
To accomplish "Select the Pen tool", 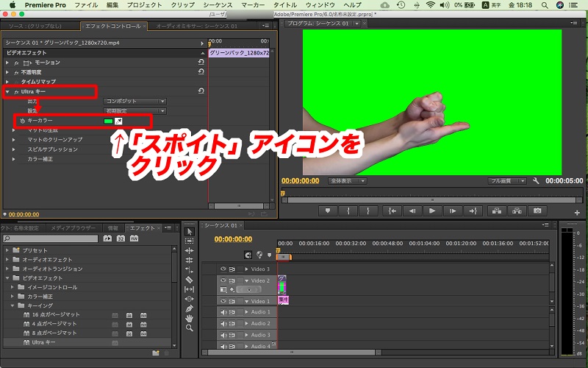I will tap(190, 308).
